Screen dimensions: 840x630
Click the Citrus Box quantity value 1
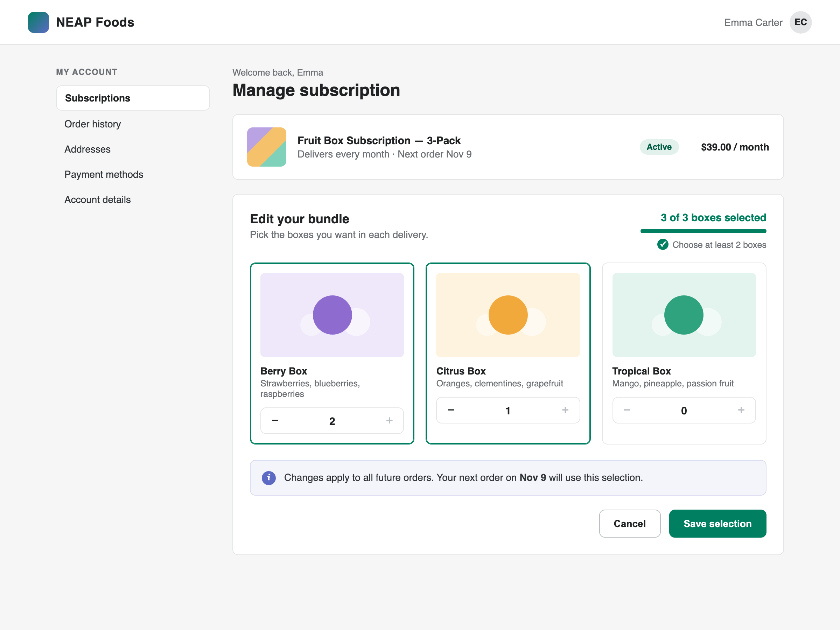tap(508, 411)
